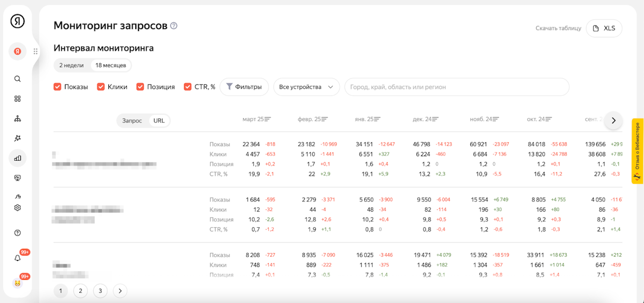The width and height of the screenshot is (644, 303).
Task: Switch the table view to URL
Action: [x=159, y=121]
